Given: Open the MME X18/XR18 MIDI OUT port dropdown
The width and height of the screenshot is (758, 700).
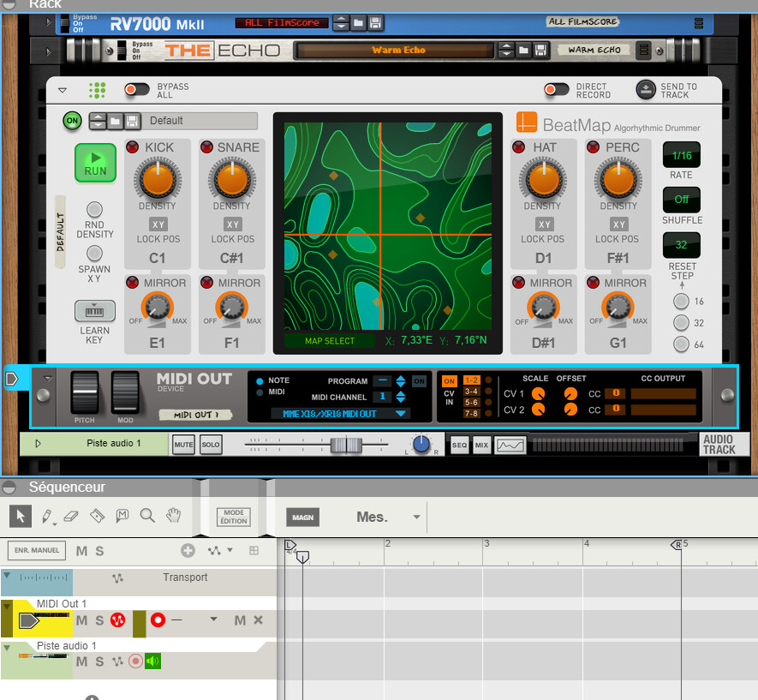Looking at the screenshot, I should [x=340, y=414].
